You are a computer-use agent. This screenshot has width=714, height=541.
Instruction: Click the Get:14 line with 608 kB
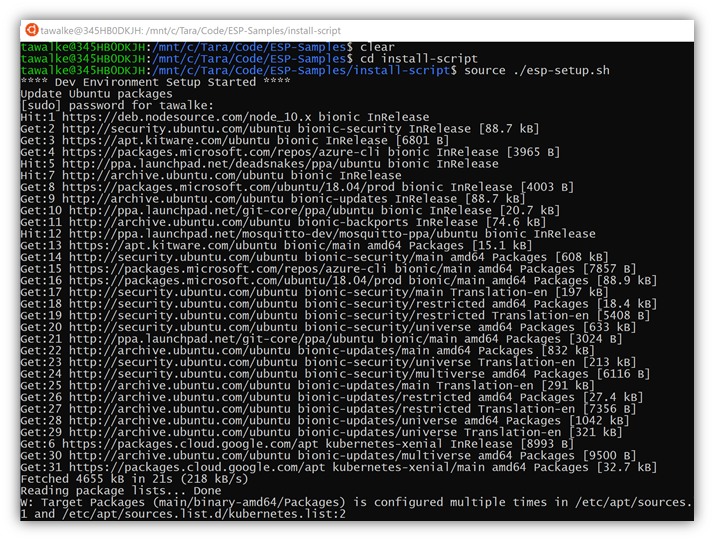(x=315, y=257)
